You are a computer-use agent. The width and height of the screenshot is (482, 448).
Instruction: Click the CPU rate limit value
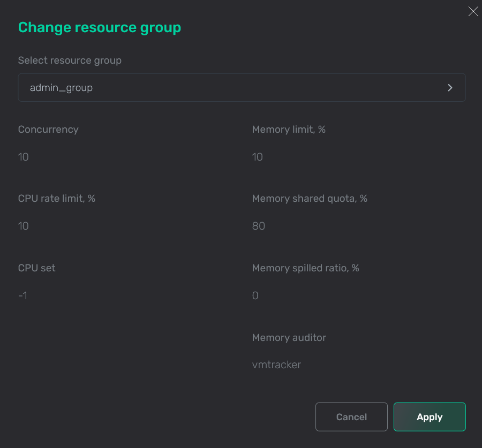pyautogui.click(x=24, y=226)
